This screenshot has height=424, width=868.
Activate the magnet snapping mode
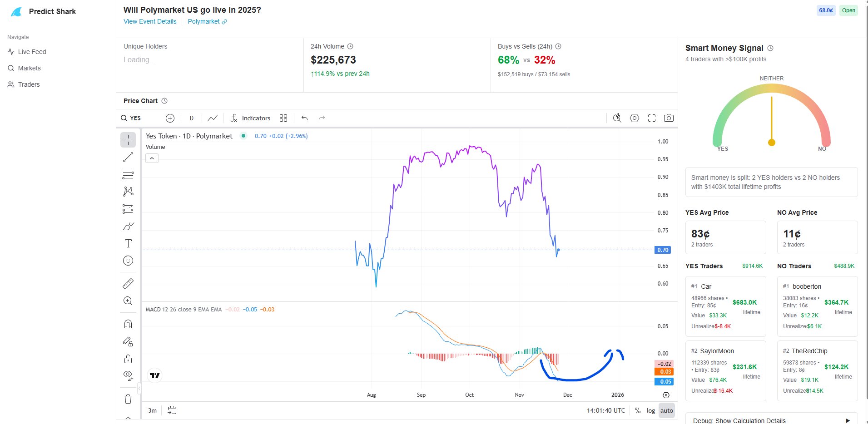point(128,324)
